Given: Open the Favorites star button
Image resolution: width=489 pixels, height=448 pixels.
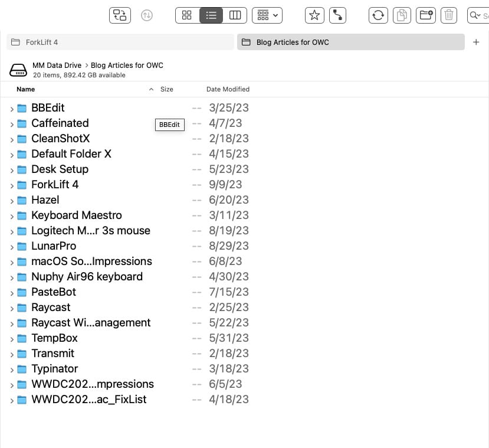Looking at the screenshot, I should coord(314,15).
